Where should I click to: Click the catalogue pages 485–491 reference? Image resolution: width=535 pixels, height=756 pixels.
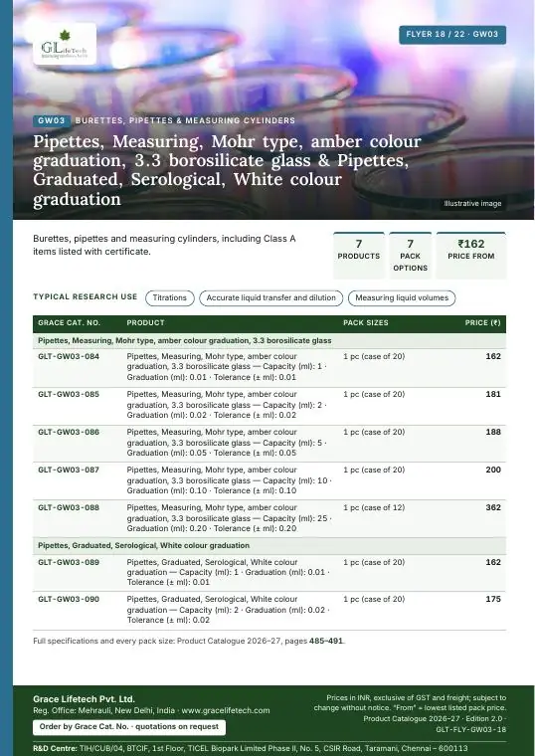[x=326, y=642]
